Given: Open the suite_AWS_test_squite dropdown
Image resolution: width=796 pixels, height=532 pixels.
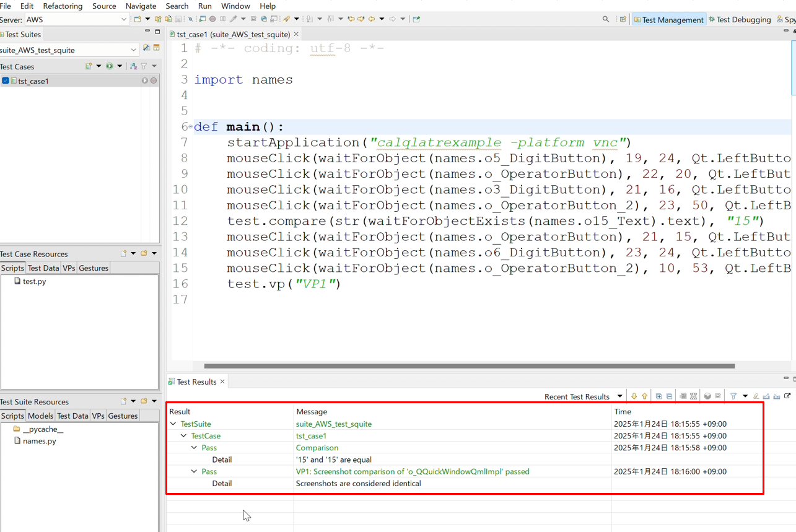Looking at the screenshot, I should click(134, 50).
